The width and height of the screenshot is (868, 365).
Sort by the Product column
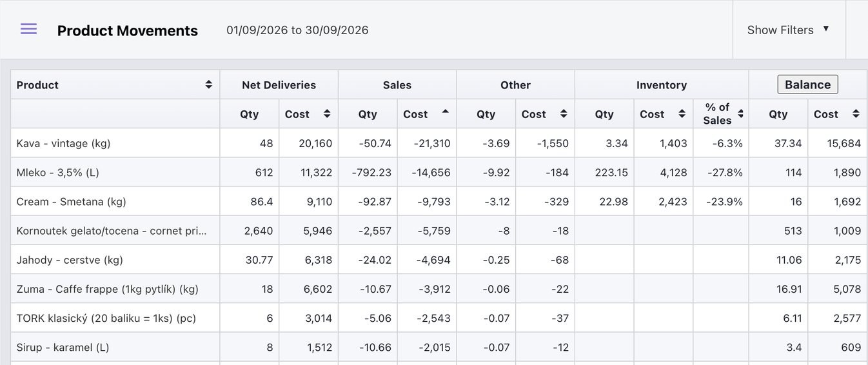coord(209,84)
